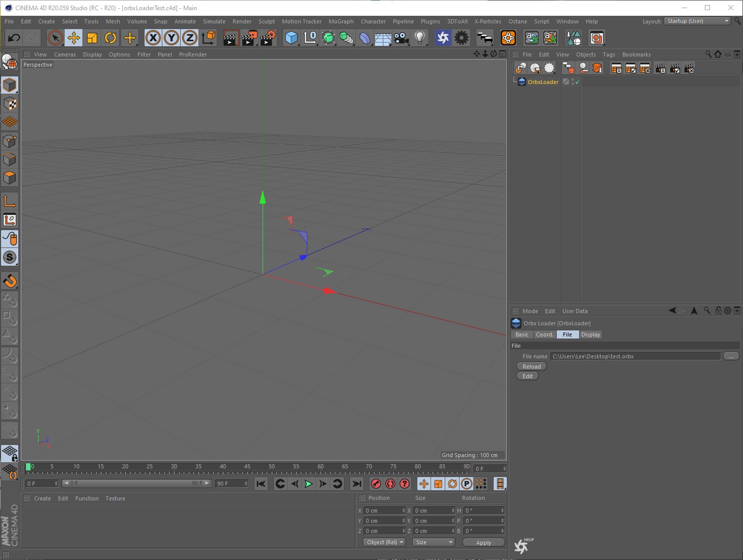Play the animation forwards
Viewport: 743px width, 560px height.
308,484
